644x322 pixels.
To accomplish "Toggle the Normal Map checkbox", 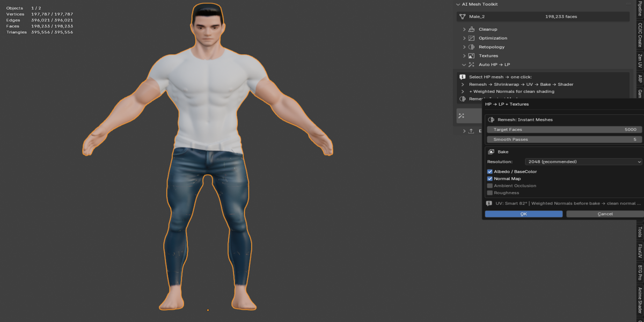I will 490,179.
